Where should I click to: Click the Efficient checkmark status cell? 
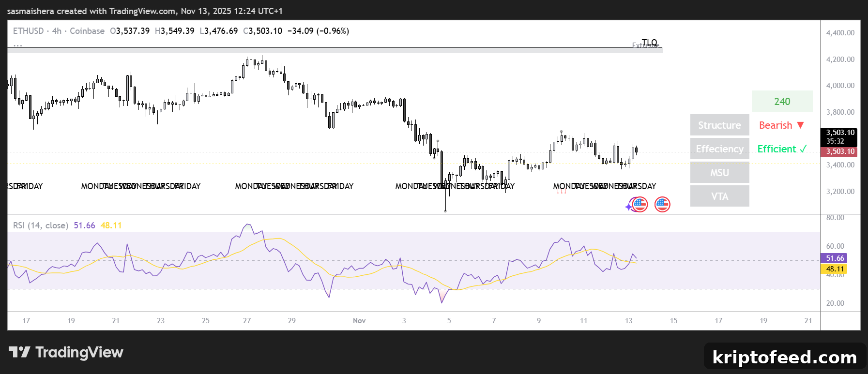[x=781, y=149]
